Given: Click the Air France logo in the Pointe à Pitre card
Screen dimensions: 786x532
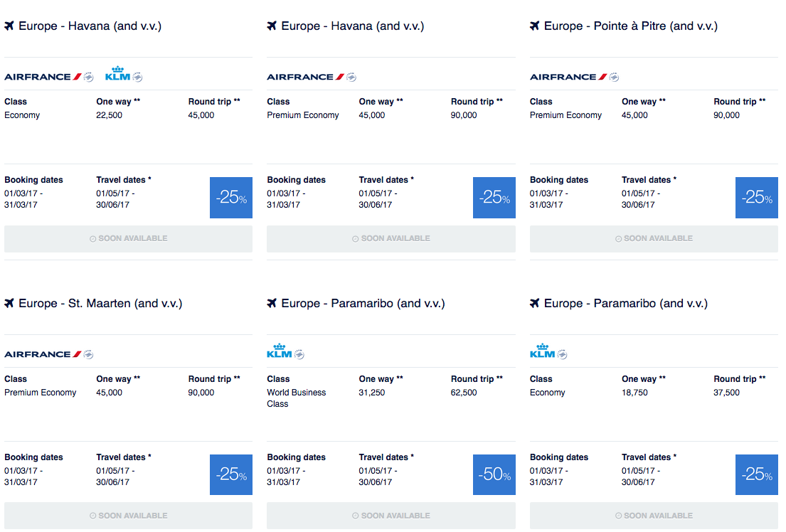Looking at the screenshot, I should [x=574, y=77].
